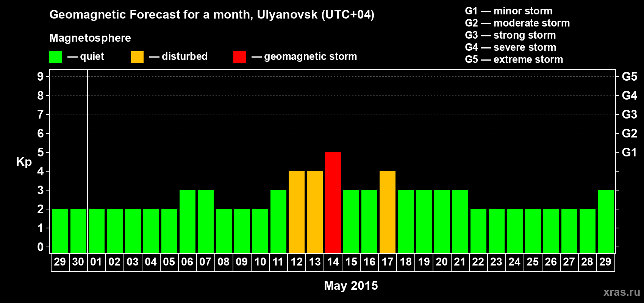Click the 'Magnetosphere' heading

(x=90, y=38)
